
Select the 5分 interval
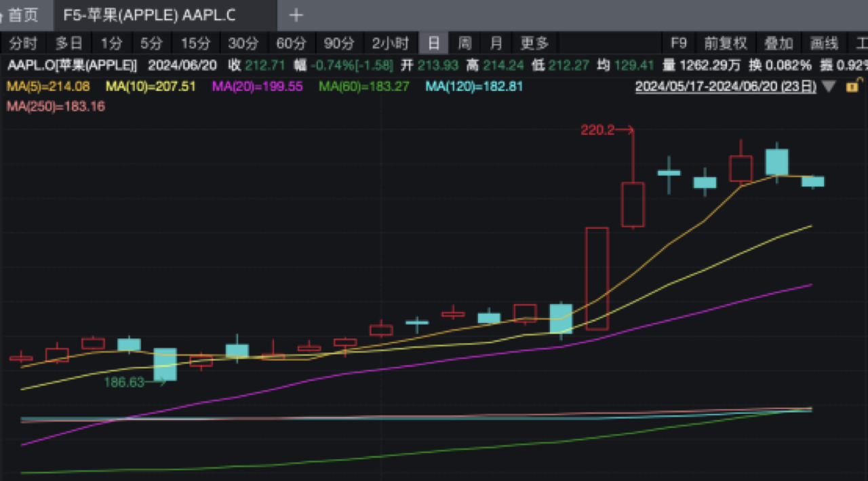pyautogui.click(x=151, y=43)
